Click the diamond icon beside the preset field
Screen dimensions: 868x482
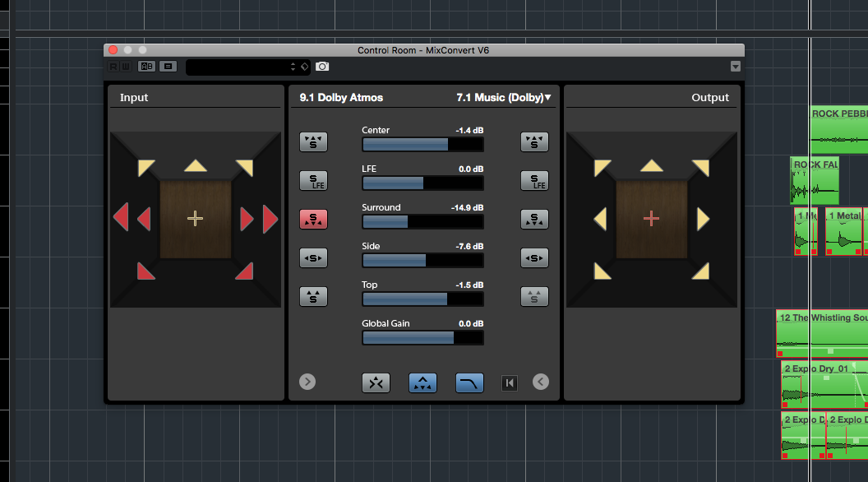[304, 67]
